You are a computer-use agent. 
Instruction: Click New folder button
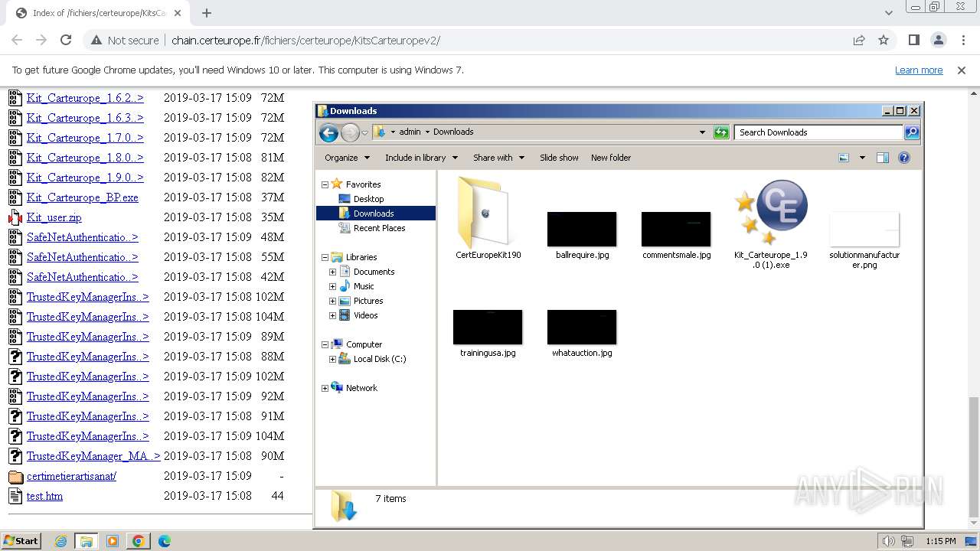point(611,158)
